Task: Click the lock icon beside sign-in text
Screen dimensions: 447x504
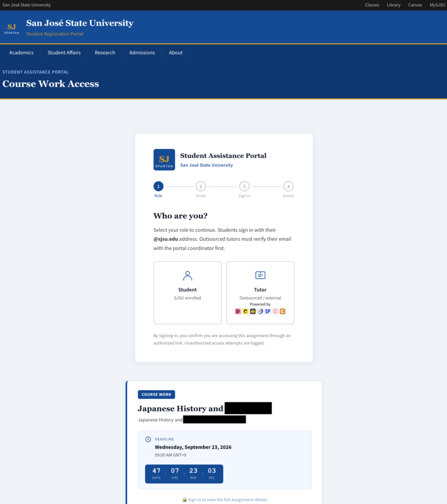Action: (184, 500)
